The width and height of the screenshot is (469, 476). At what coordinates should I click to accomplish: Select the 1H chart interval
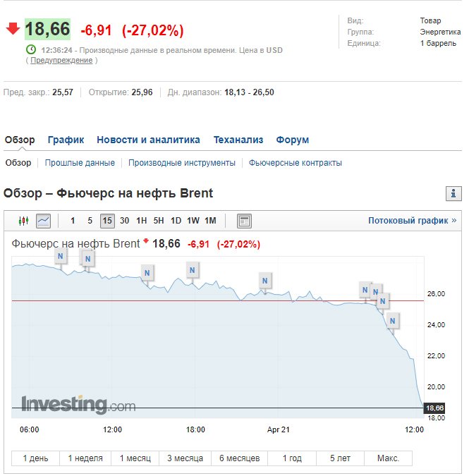pos(142,221)
